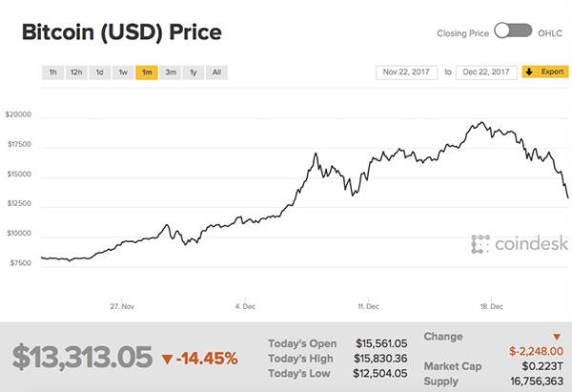572x392 pixels.
Task: Click the coindesk logo watermark
Action: point(510,245)
